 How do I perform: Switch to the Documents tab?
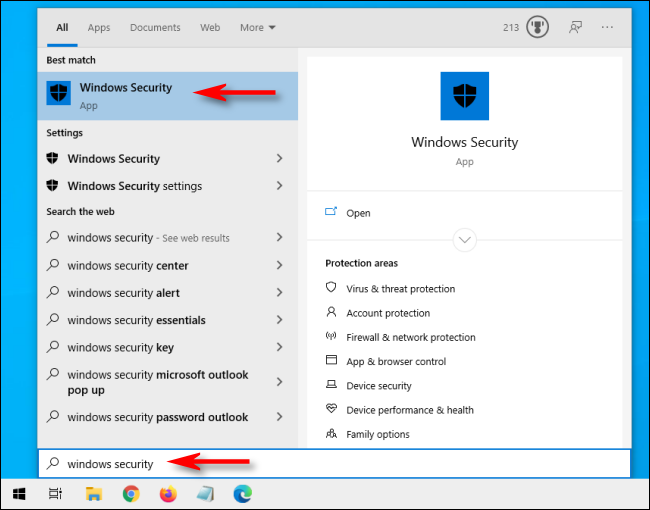[155, 28]
